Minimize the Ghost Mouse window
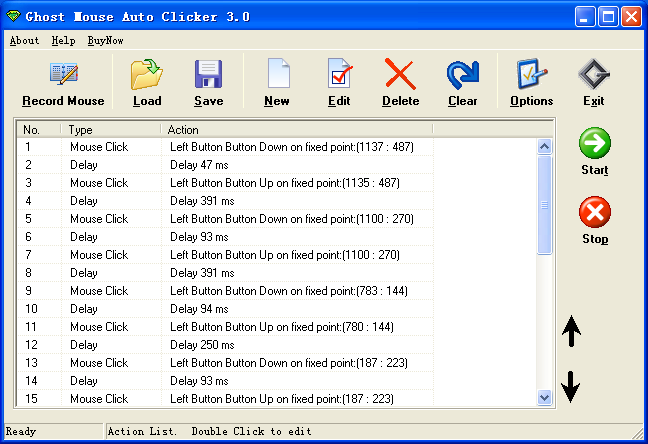 point(585,17)
